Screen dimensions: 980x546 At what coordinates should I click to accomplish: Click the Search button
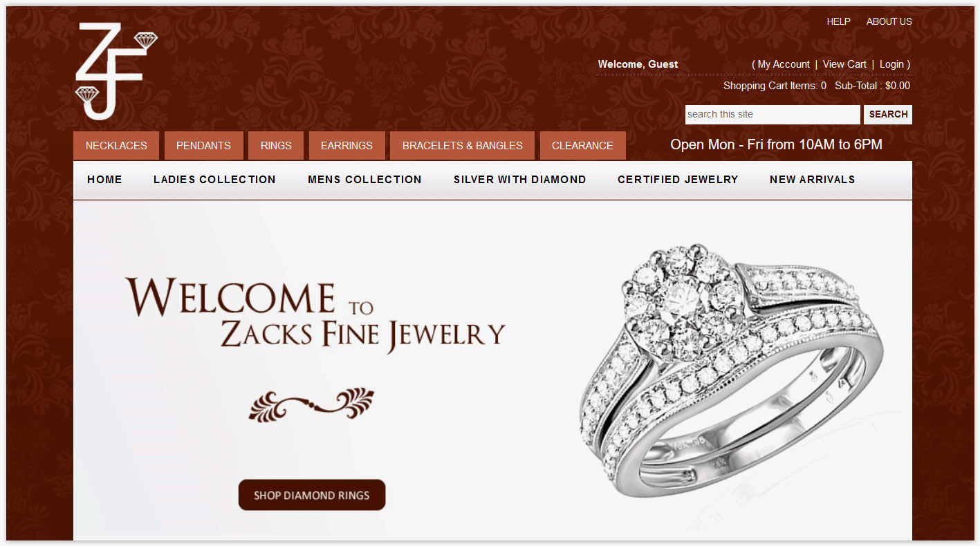tap(888, 115)
